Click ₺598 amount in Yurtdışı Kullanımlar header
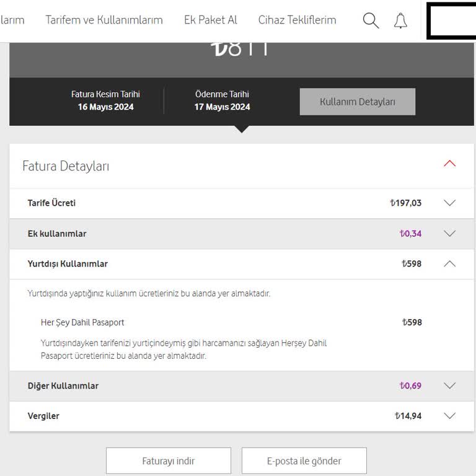Viewport: 476px width, 476px height. [x=412, y=264]
